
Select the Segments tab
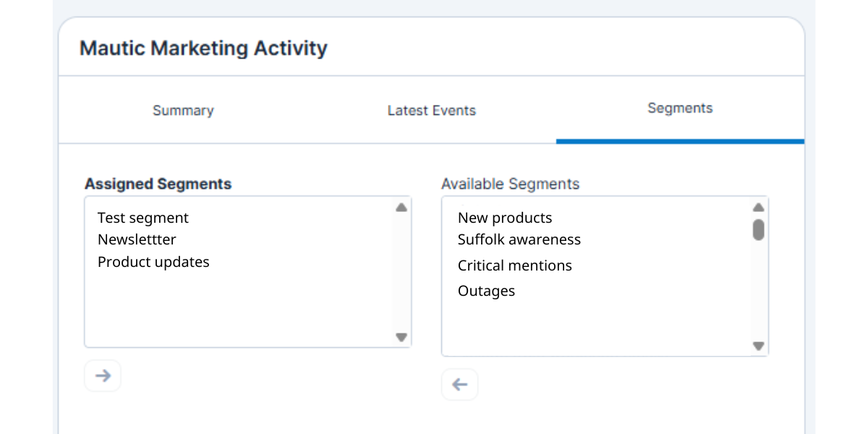click(680, 109)
